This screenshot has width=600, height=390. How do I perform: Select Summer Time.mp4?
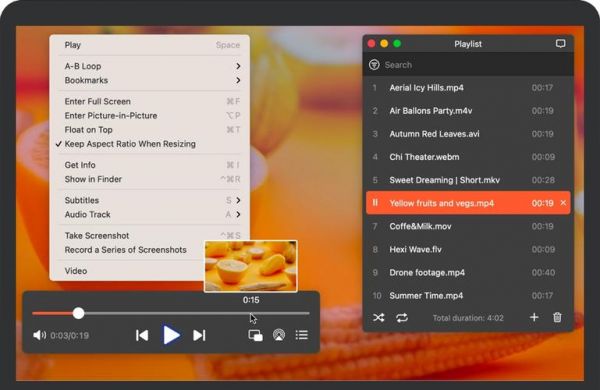468,295
